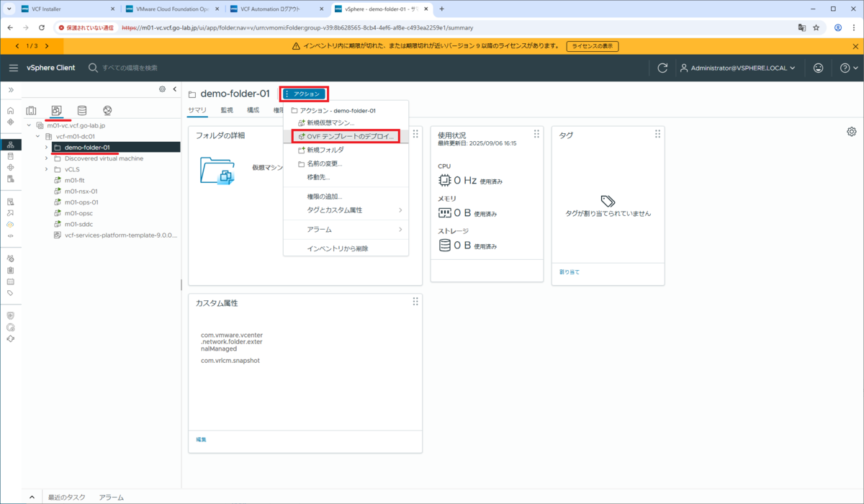Screen dimensions: 864x504
Task: Click the browser address bar URL
Action: coord(297,27)
